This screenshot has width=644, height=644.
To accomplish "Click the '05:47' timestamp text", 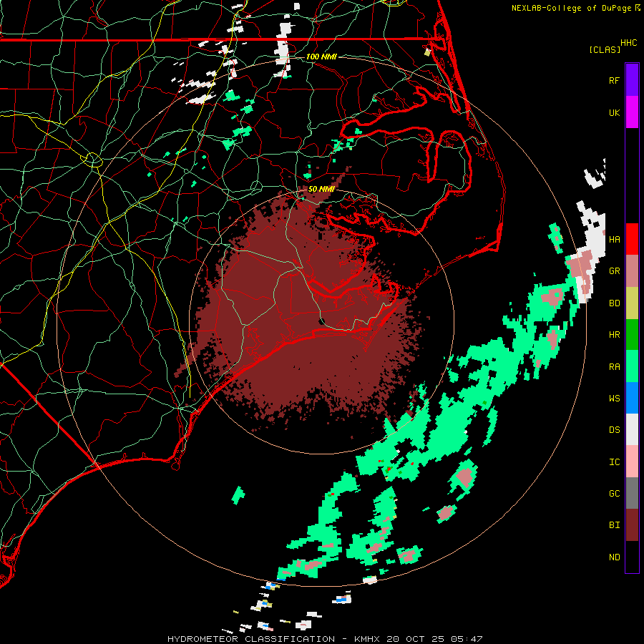I will pos(468,639).
